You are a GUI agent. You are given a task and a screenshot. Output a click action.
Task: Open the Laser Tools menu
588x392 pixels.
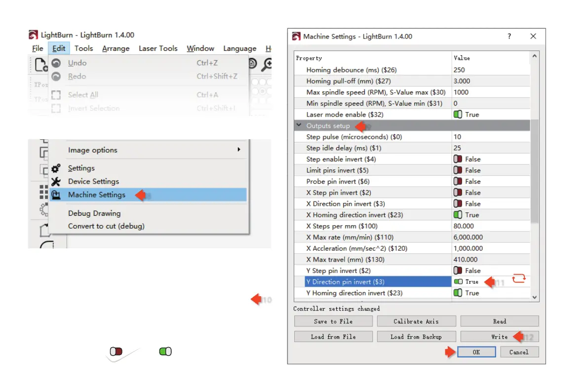coord(158,48)
